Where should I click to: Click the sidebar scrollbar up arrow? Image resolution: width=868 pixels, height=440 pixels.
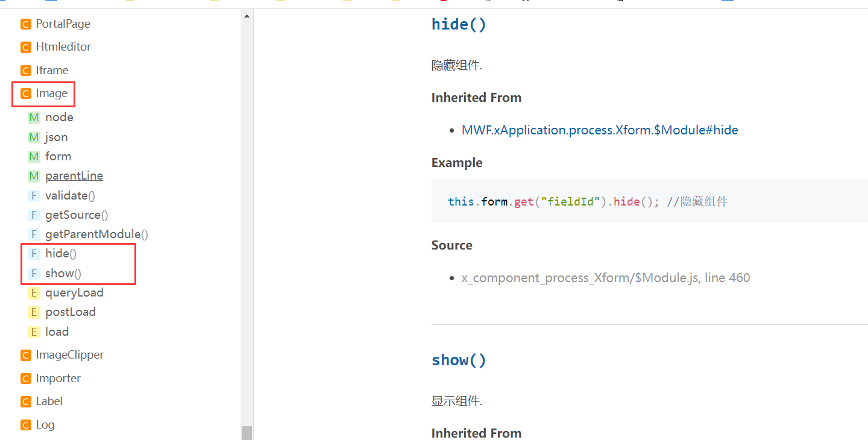pyautogui.click(x=247, y=16)
